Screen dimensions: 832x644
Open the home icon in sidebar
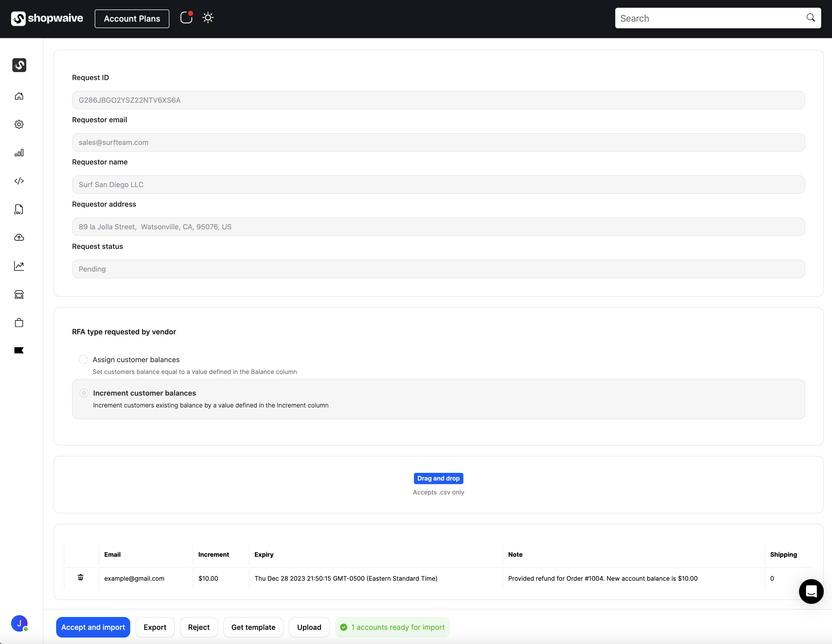coord(19,96)
